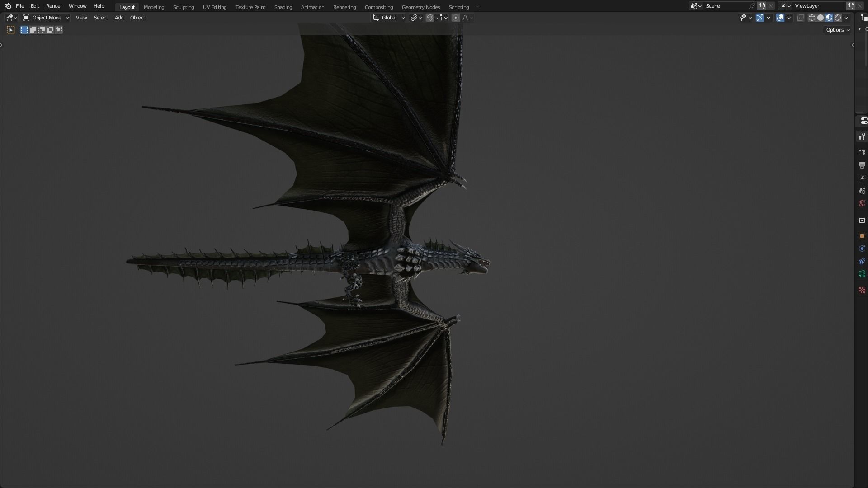Click the add view layer icon
Image resolution: width=868 pixels, height=488 pixels.
851,6
